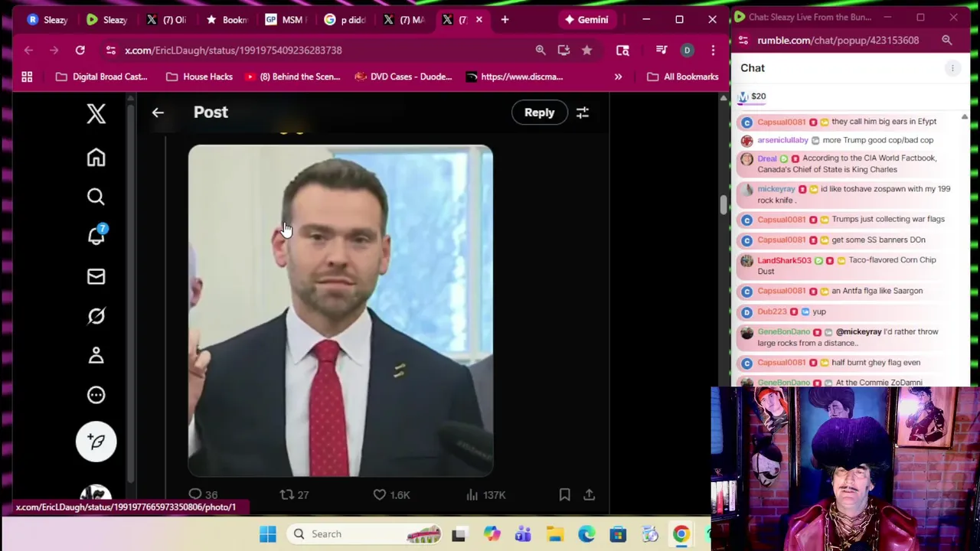Open Task View on the taskbar
Viewport: 980px width, 551px height.
click(459, 534)
